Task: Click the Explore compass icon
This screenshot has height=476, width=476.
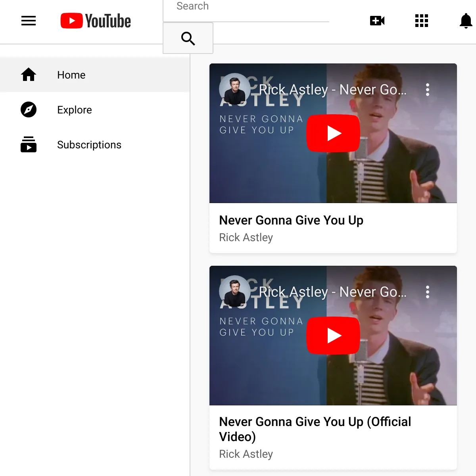Action: (x=29, y=109)
